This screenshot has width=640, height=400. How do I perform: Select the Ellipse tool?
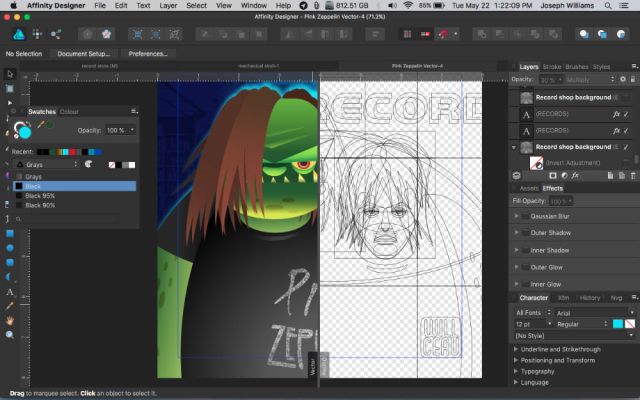click(x=10, y=248)
